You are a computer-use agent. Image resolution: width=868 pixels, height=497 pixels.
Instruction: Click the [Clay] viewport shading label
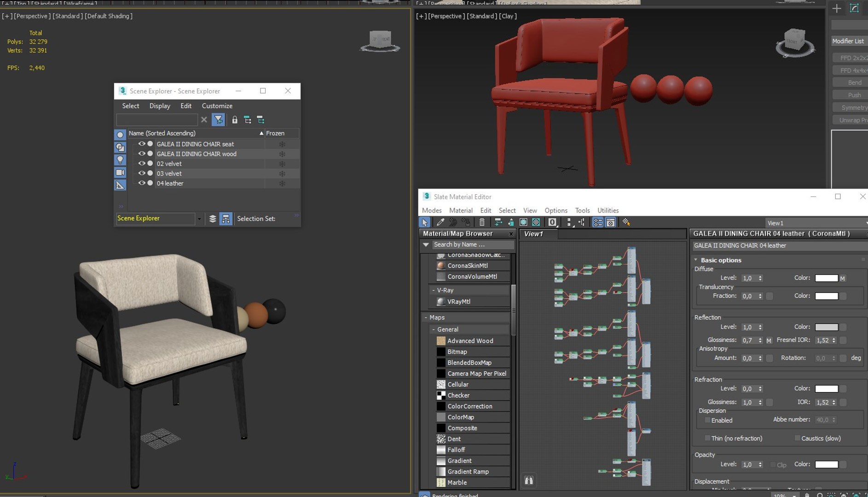508,16
